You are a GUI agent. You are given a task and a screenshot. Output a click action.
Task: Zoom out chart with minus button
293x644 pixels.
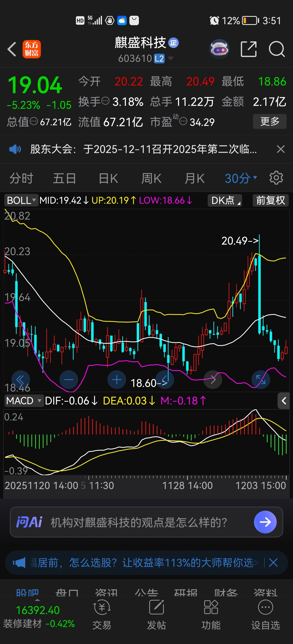pyautogui.click(x=69, y=379)
